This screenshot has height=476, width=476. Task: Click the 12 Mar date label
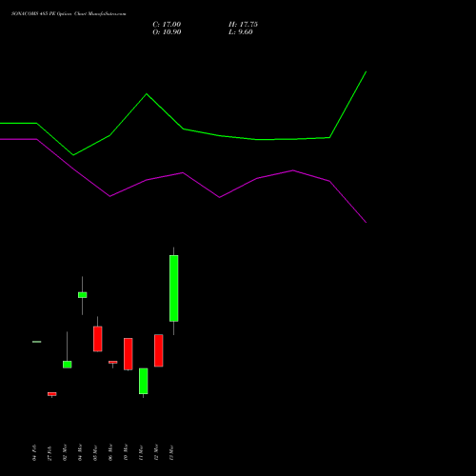point(156,452)
